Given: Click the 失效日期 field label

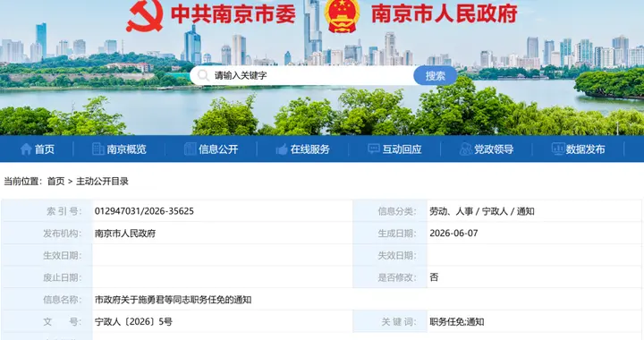Looking at the screenshot, I should pos(397,255).
